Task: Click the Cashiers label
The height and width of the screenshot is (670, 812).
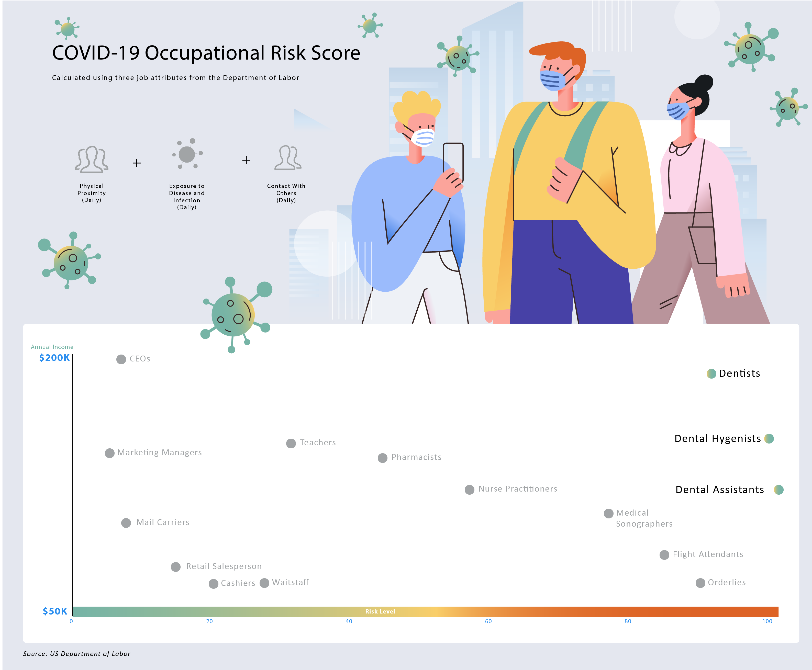Action: click(238, 584)
